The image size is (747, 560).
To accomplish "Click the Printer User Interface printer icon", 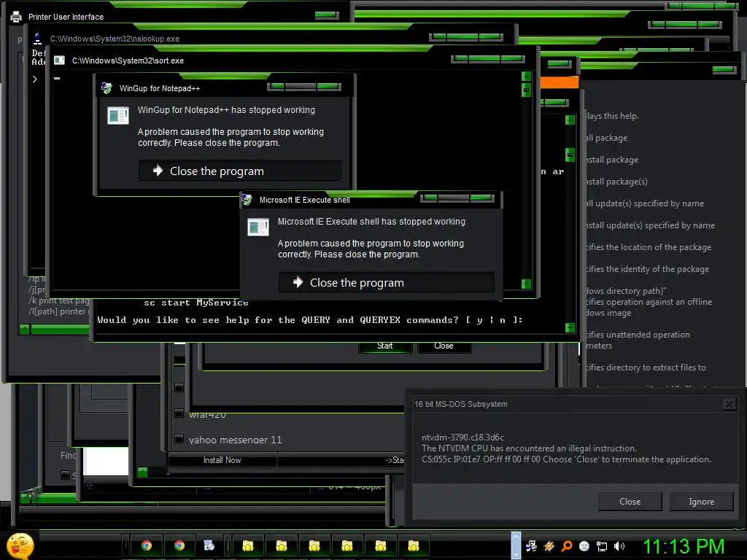I will click(16, 17).
